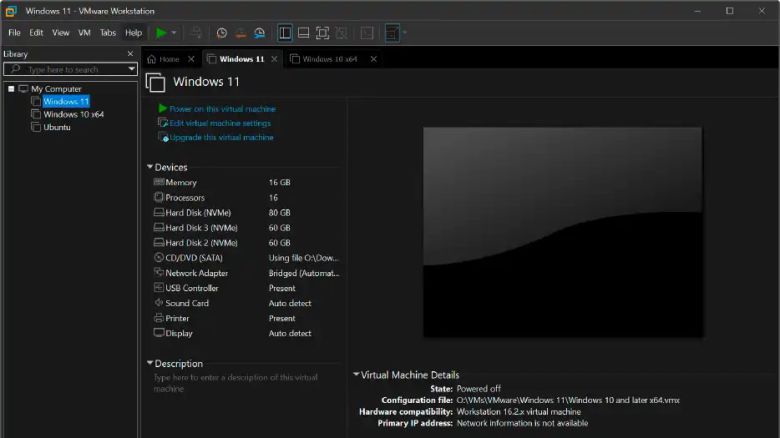Click Power on this virtual machine

222,109
